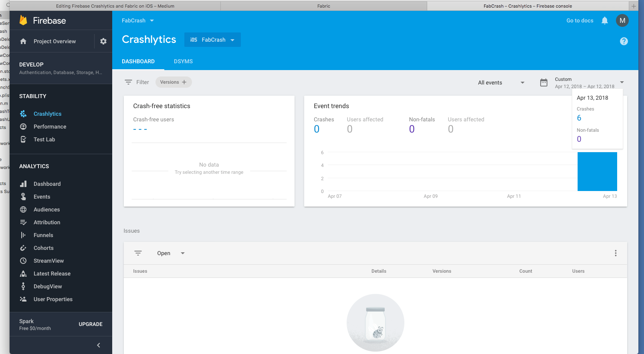Viewport: 644px width, 354px height.
Task: Open the Crashlytics sidebar link
Action: (x=48, y=114)
